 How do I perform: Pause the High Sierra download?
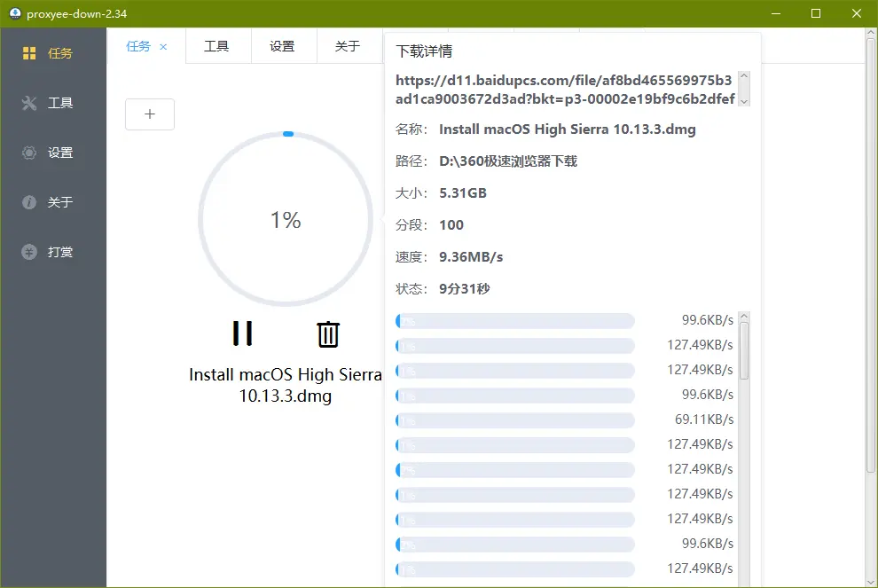tap(242, 333)
